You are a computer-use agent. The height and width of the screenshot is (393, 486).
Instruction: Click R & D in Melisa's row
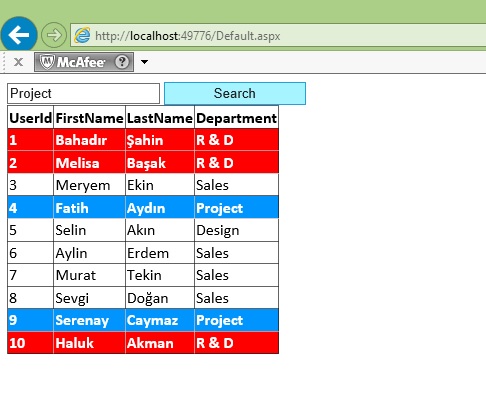pos(236,163)
